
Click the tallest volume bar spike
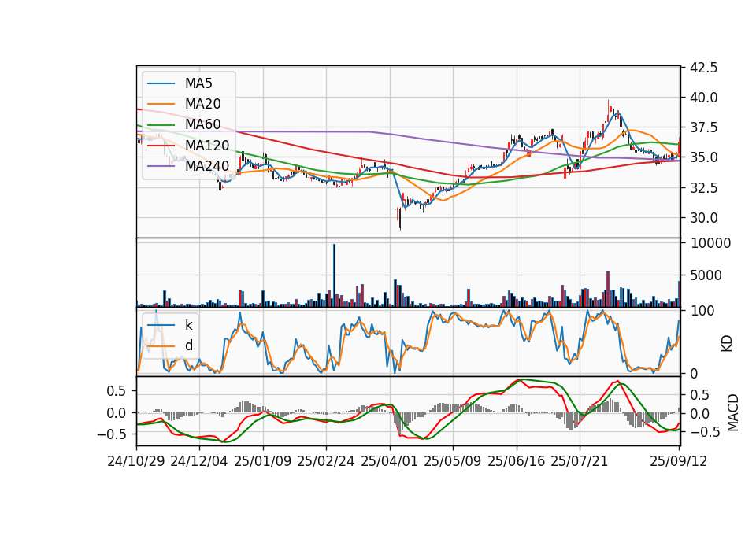point(334,275)
